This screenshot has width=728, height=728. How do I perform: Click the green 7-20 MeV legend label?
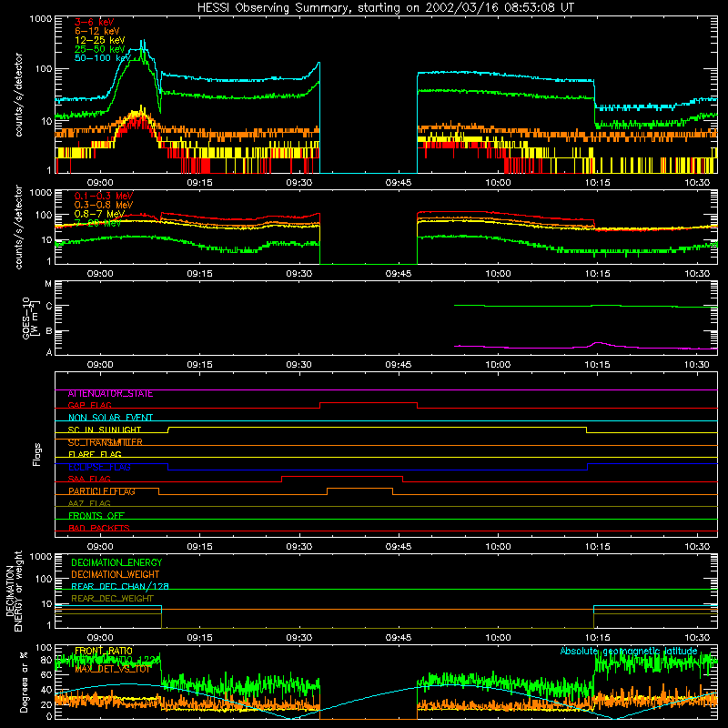point(97,223)
